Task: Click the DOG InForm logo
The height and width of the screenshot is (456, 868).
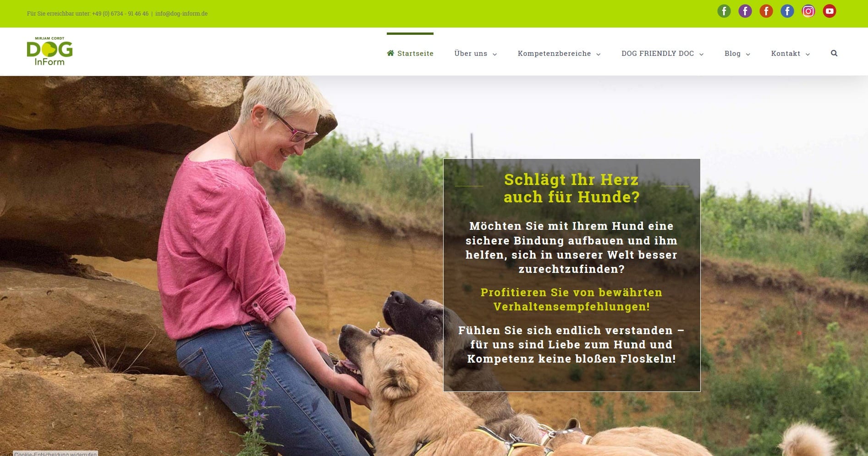Action: click(49, 51)
